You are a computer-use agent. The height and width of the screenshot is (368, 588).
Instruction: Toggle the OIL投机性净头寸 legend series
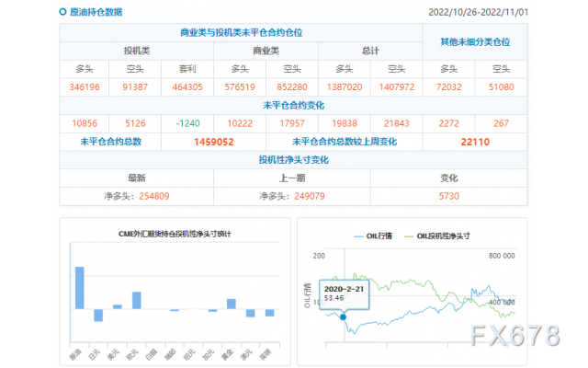[x=437, y=236]
